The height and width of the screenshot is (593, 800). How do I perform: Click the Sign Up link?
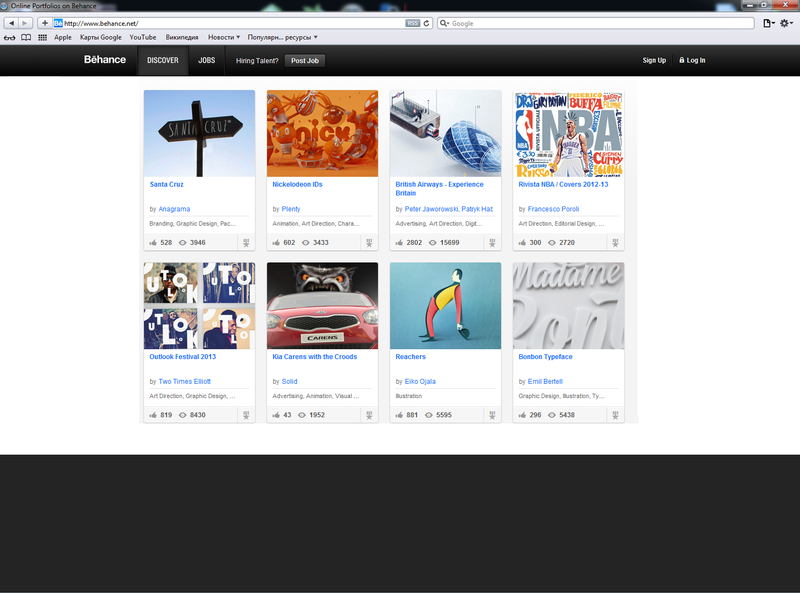(654, 60)
